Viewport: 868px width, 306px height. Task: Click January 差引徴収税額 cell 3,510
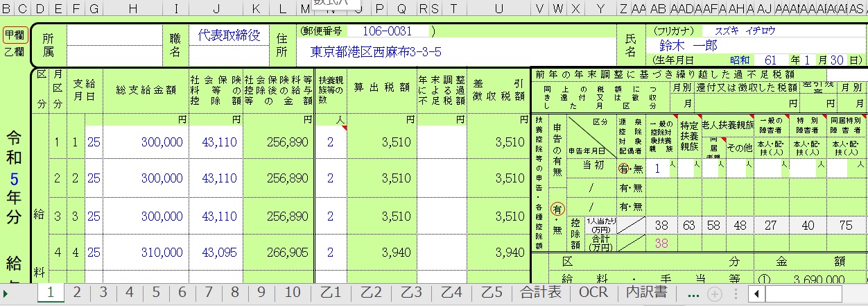pyautogui.click(x=498, y=142)
